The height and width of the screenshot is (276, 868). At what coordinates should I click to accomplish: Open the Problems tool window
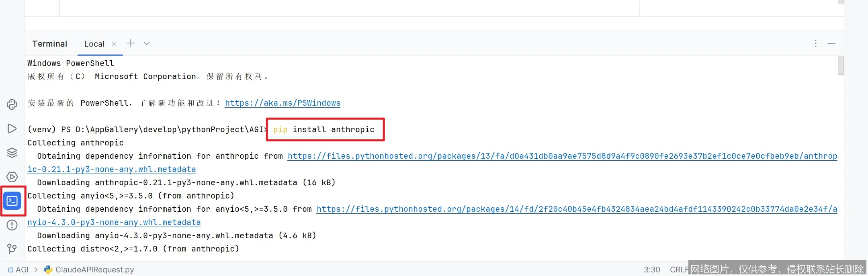(12, 225)
